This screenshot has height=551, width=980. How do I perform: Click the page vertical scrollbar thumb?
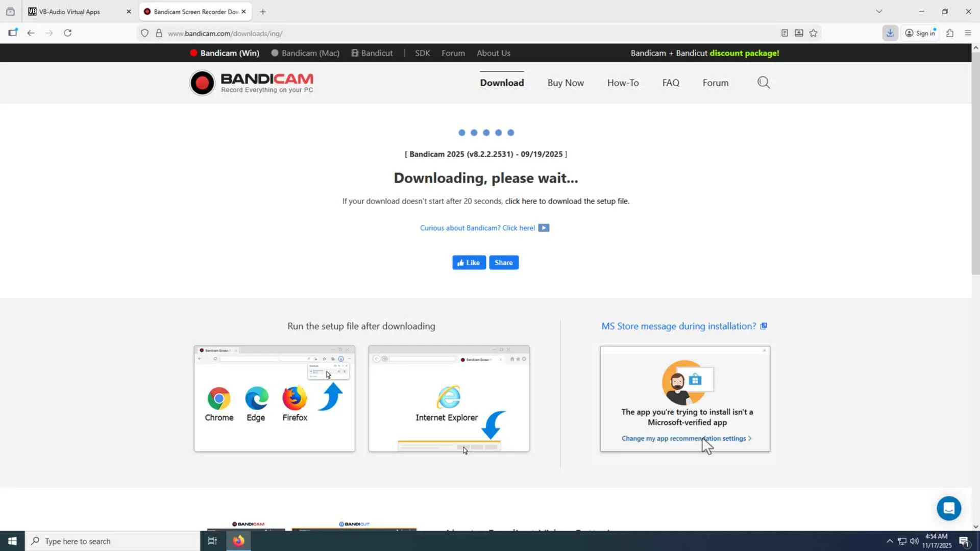(x=975, y=163)
